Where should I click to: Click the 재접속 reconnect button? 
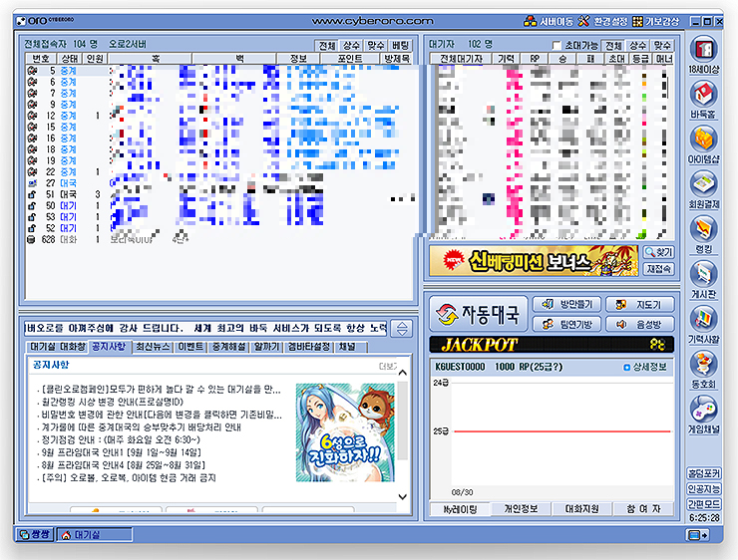coord(659,269)
